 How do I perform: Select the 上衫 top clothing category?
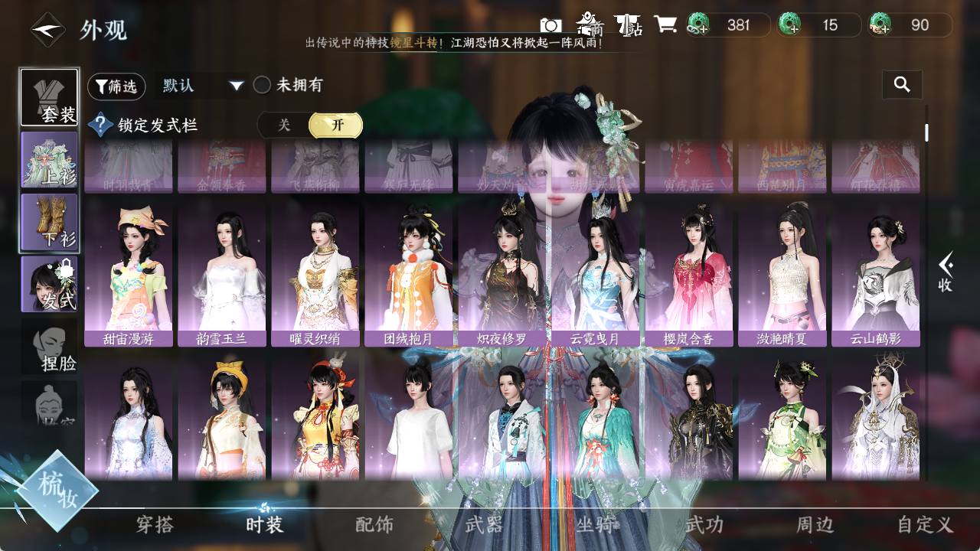point(49,159)
